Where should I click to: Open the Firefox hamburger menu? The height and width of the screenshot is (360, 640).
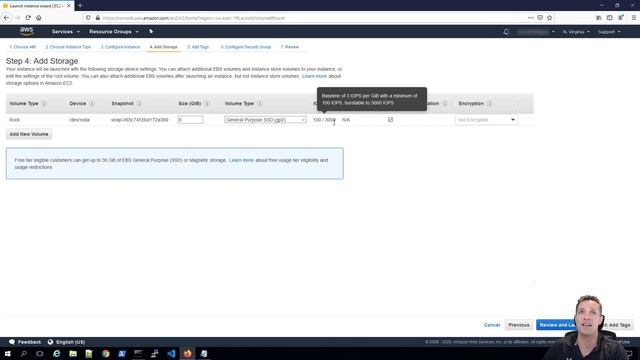633,18
